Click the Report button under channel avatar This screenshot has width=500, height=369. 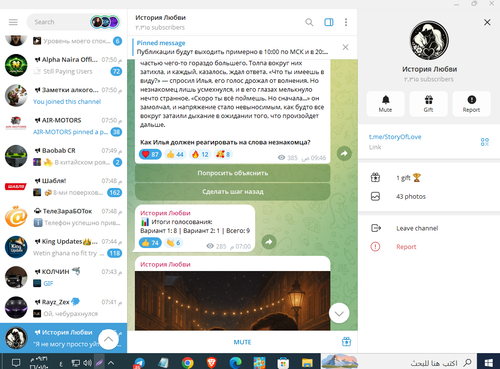(471, 104)
